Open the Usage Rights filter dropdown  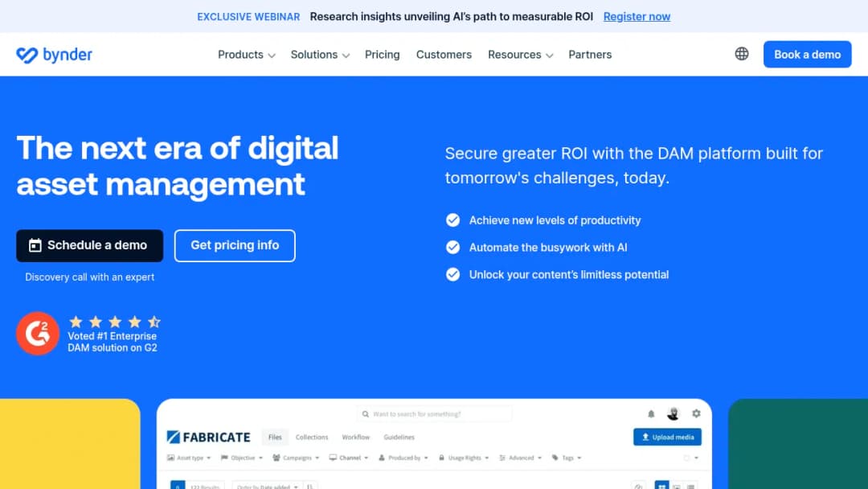point(464,458)
